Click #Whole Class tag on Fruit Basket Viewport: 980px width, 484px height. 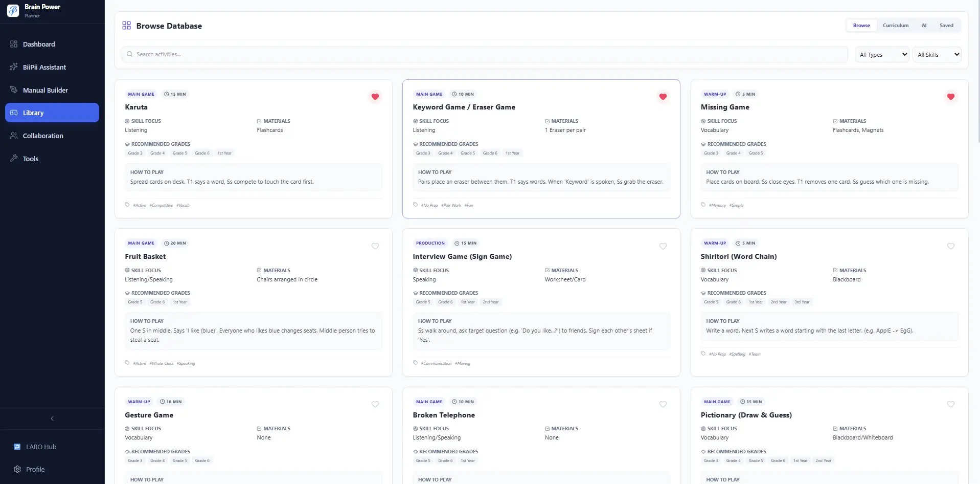[162, 363]
